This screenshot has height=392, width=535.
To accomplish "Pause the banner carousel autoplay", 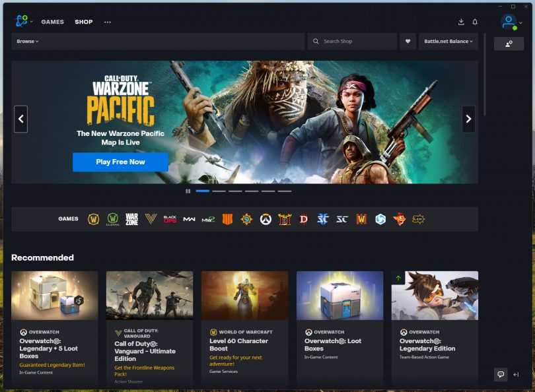I will 188,191.
